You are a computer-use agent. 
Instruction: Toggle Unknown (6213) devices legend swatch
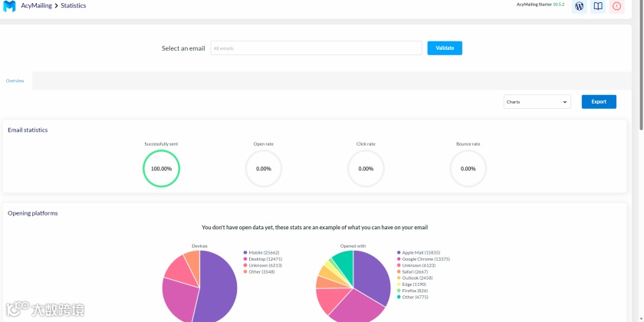(x=245, y=265)
